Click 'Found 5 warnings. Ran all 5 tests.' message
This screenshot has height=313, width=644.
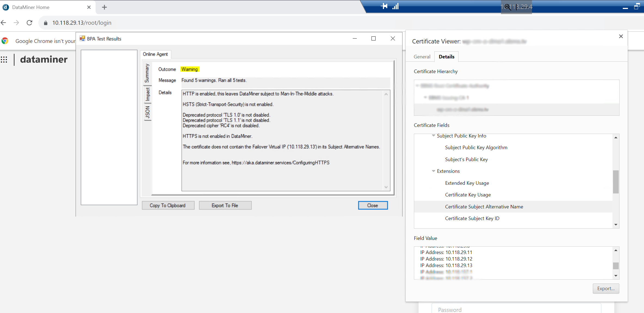pos(214,80)
